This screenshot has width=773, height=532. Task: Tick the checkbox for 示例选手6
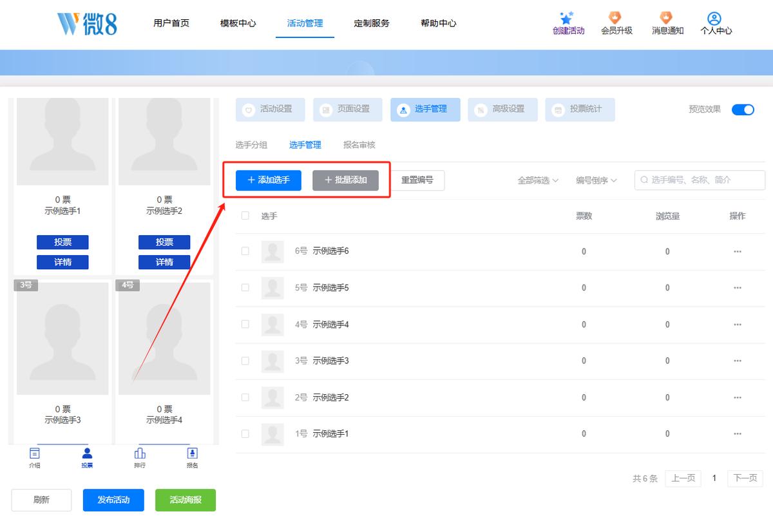coord(245,251)
